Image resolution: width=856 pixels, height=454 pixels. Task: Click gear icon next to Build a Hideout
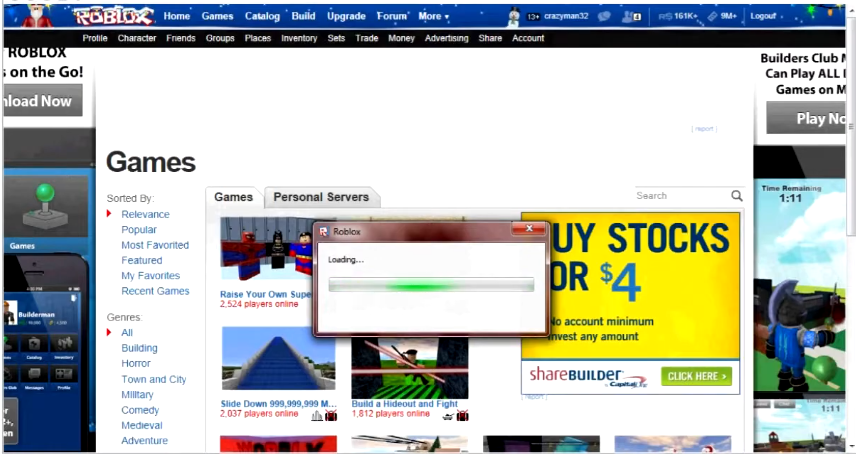(x=449, y=415)
